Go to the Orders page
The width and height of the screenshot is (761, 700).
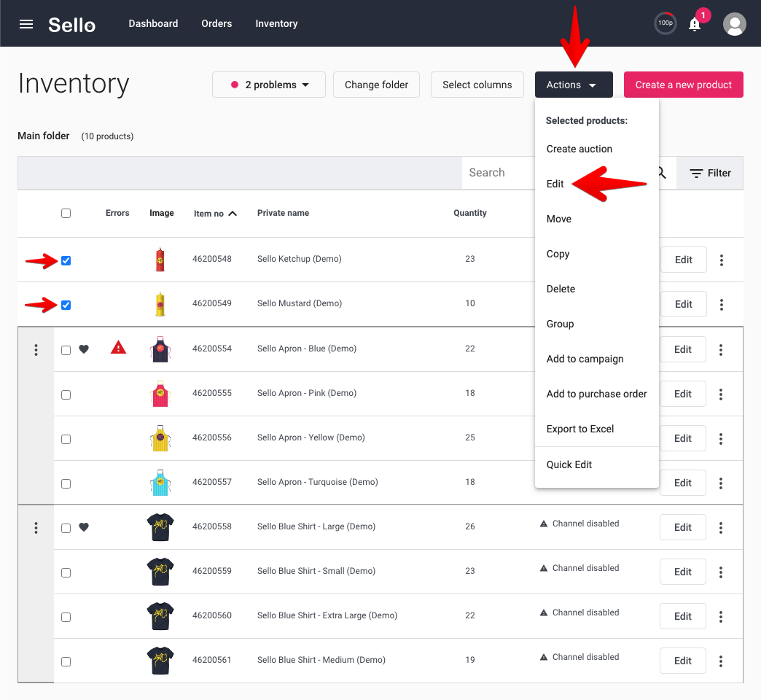pos(216,24)
